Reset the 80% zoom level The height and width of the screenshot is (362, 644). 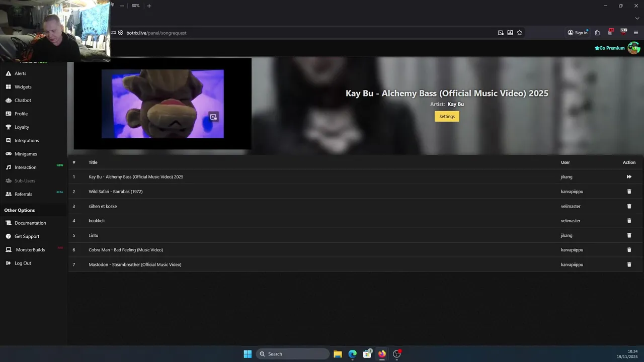tap(136, 6)
